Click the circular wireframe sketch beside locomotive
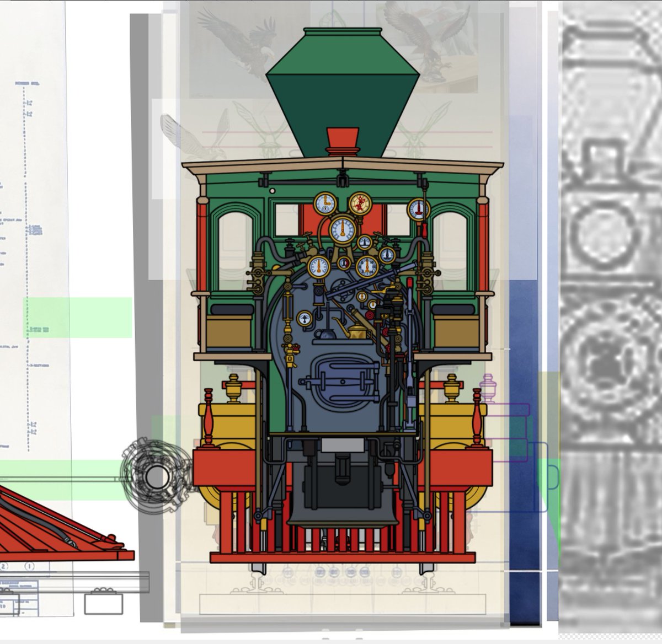 [x=157, y=476]
